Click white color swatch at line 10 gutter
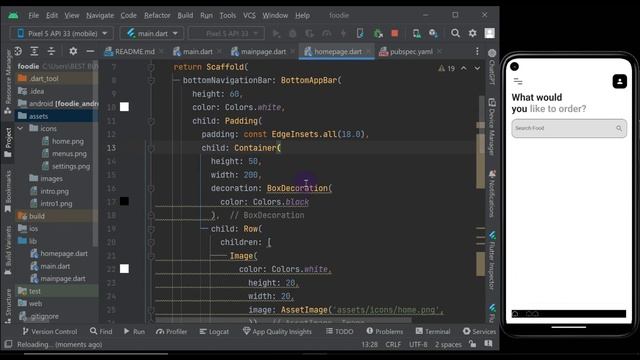This screenshot has height=360, width=640. [x=124, y=107]
